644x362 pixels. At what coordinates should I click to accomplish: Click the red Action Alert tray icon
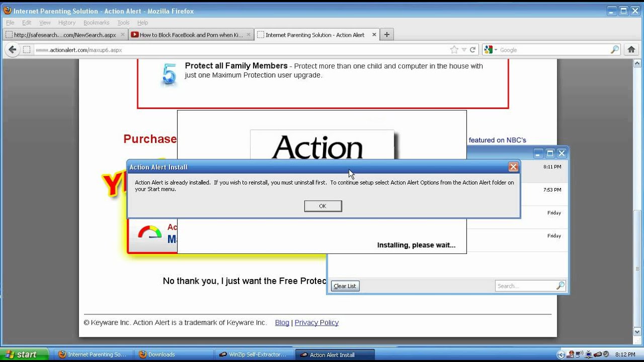[x=598, y=354]
